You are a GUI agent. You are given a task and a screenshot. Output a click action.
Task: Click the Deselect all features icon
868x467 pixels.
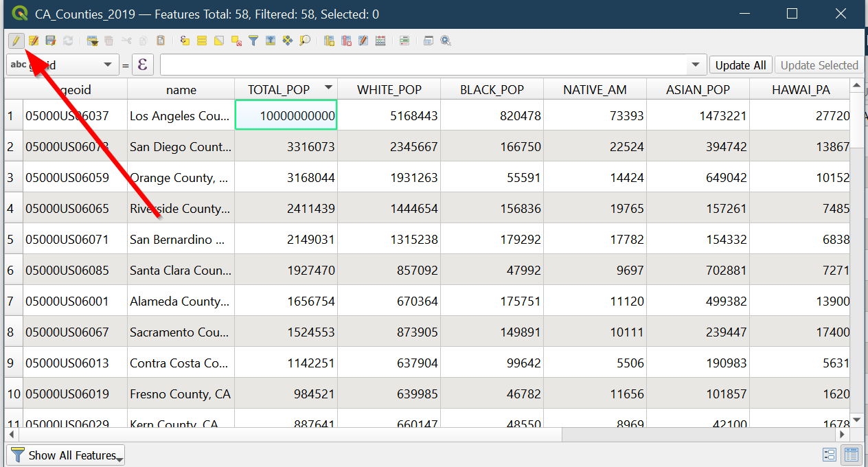click(x=236, y=41)
